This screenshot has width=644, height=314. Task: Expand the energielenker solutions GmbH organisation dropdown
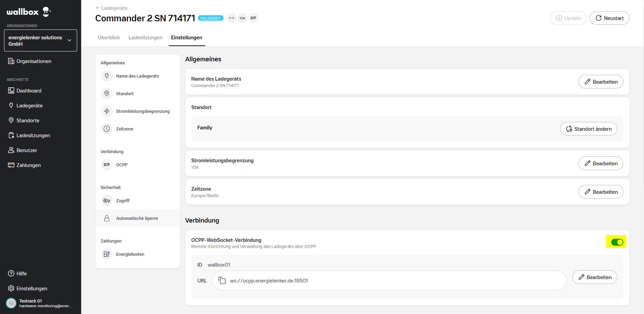tap(41, 40)
